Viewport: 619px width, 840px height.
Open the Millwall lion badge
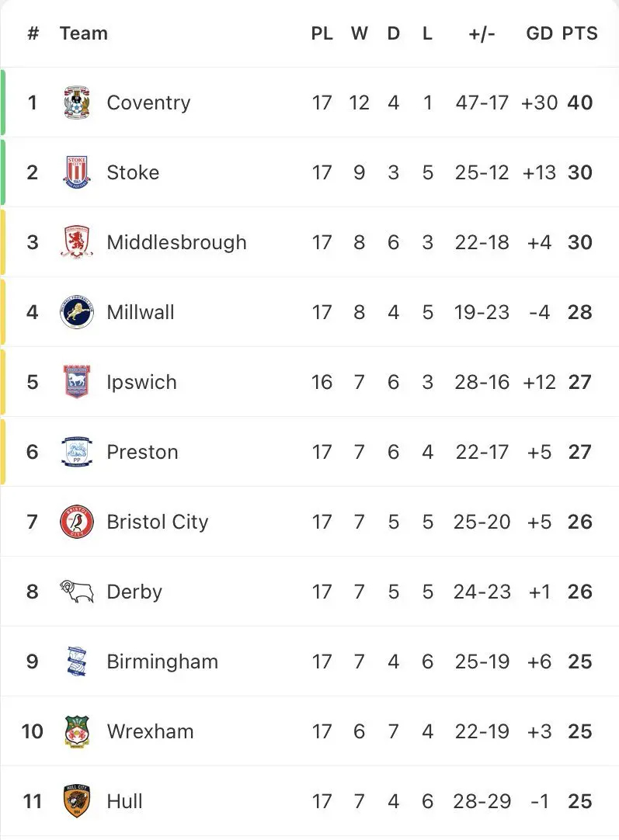(77, 312)
